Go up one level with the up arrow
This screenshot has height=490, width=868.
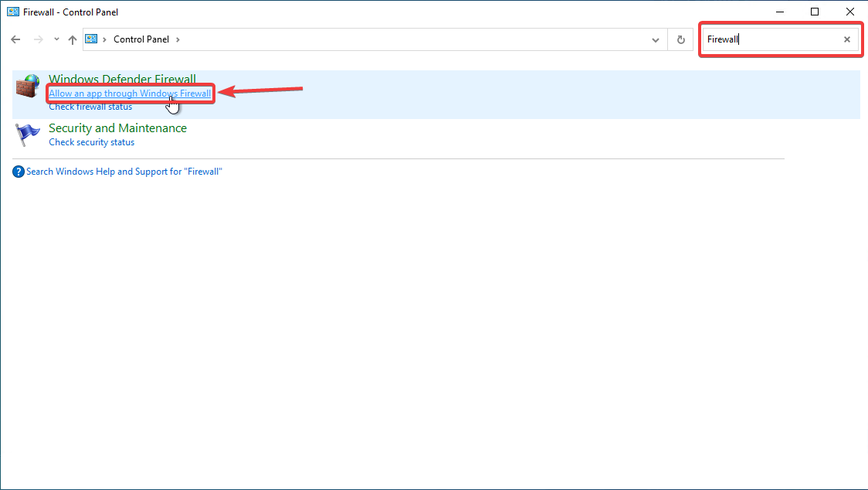(73, 39)
